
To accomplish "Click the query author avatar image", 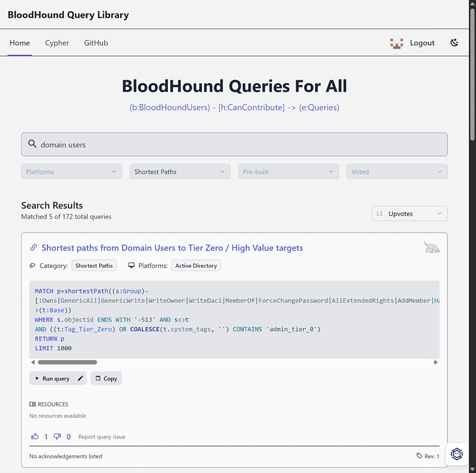I will (x=432, y=248).
